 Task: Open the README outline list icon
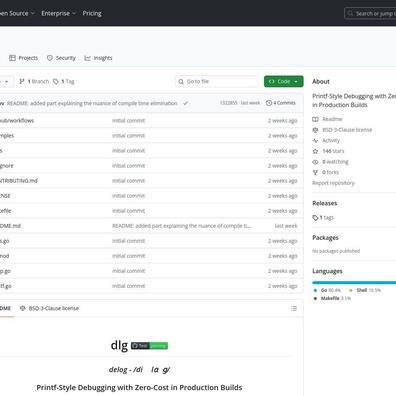(x=294, y=308)
